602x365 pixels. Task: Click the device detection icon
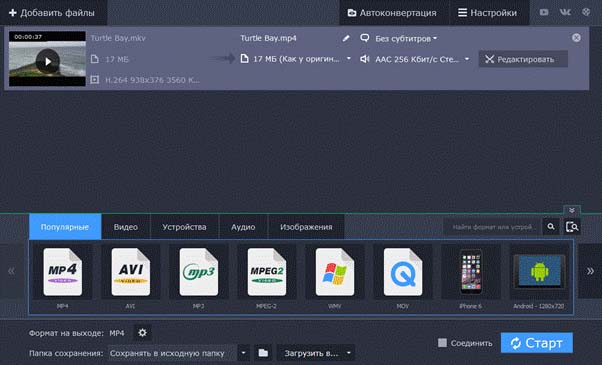pos(572,227)
